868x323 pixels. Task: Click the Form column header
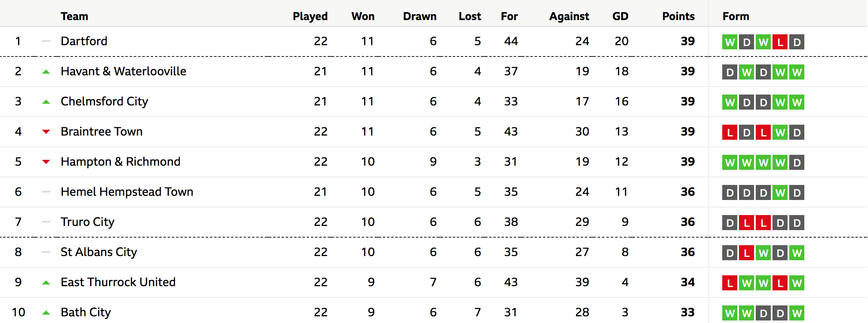click(x=736, y=16)
